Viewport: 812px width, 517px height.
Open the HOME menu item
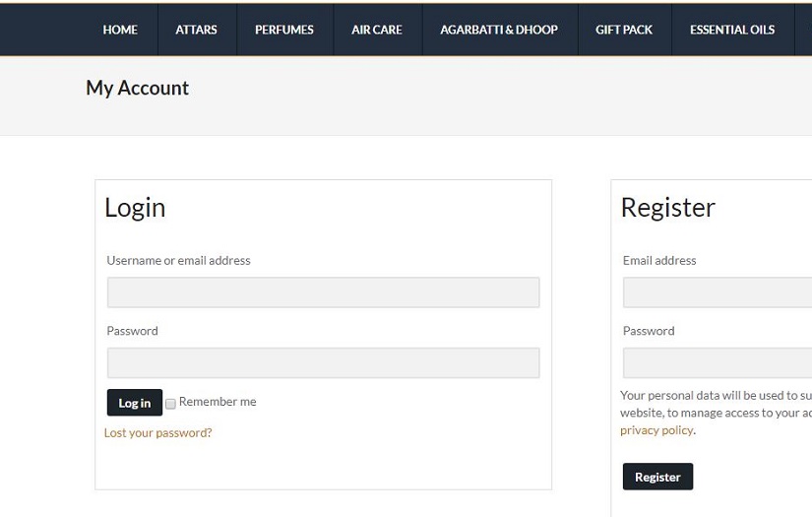point(120,30)
